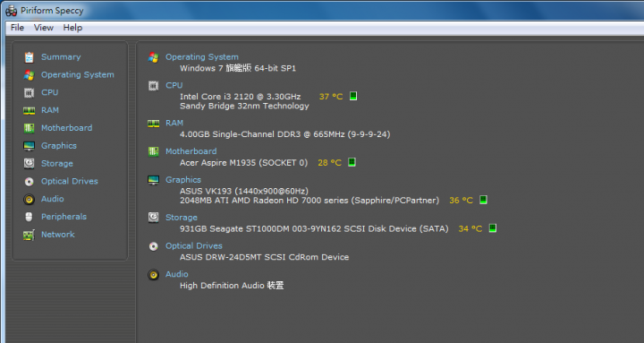Go to the RAM section in sidebar

point(50,110)
